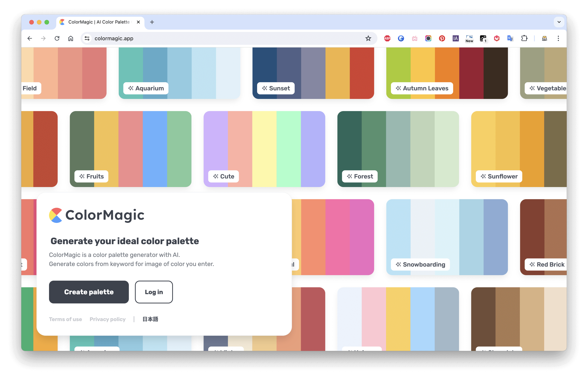Open the Red Brick palette label
Screen dimensions: 588x379
click(x=546, y=264)
